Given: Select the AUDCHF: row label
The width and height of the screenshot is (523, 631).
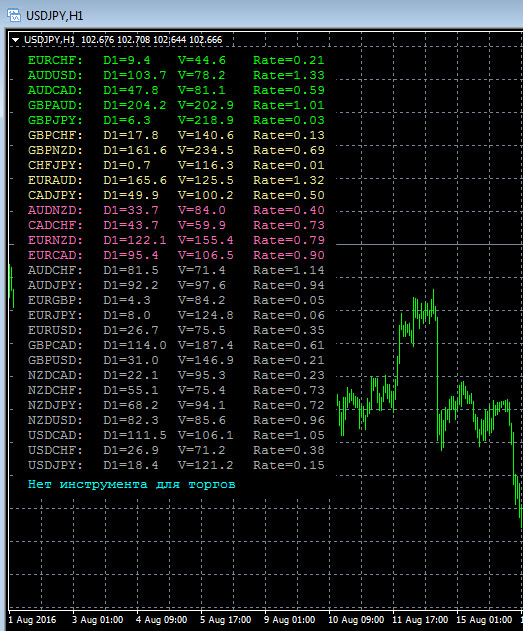Looking at the screenshot, I should point(55,270).
